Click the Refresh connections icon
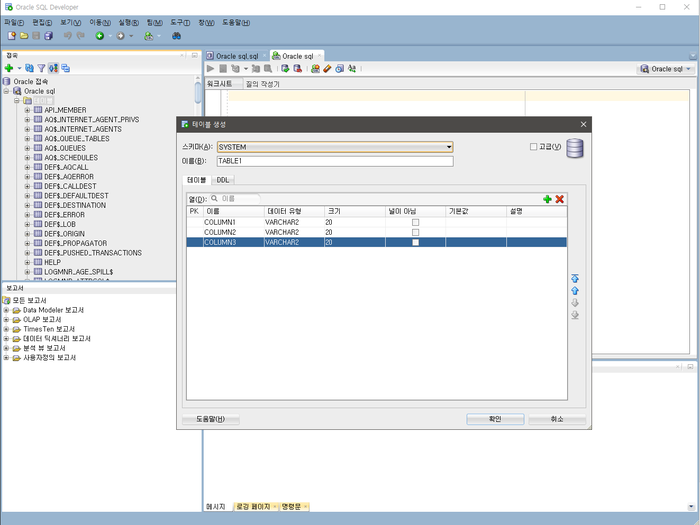700x525 pixels. coord(29,68)
